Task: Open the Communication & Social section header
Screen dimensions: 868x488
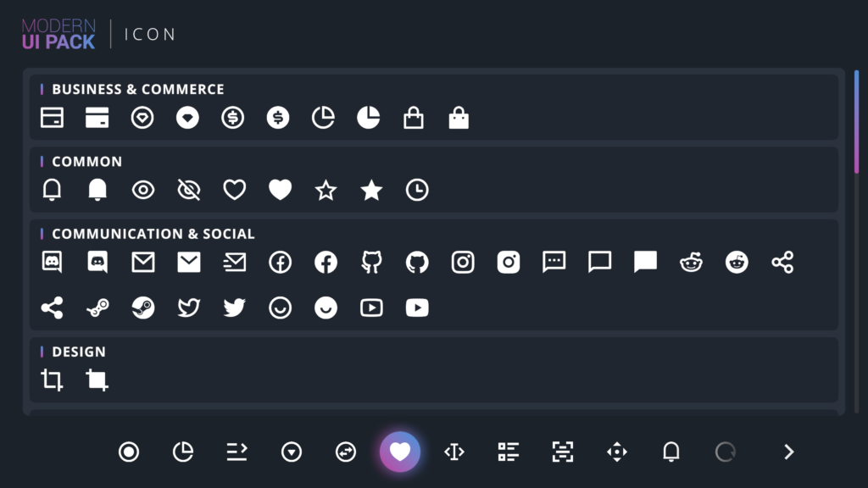Action: pyautogui.click(x=153, y=234)
